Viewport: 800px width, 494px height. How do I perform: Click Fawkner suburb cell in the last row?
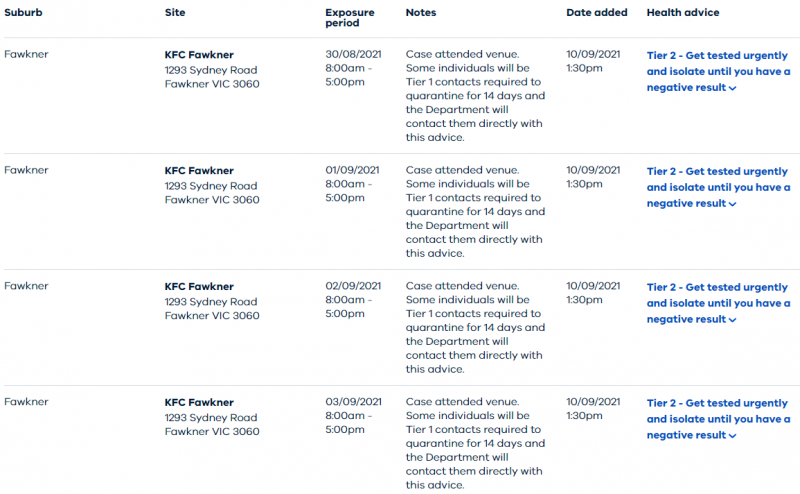coord(26,402)
